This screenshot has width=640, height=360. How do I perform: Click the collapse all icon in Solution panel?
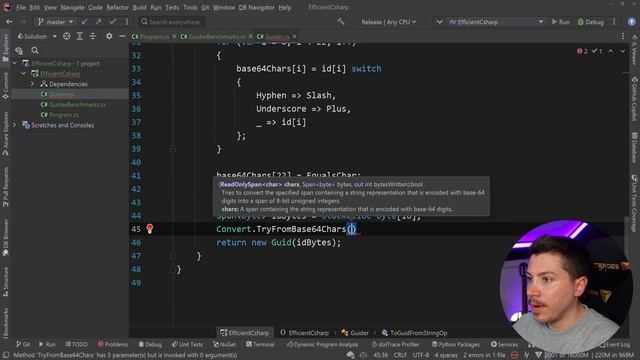pyautogui.click(x=93, y=36)
